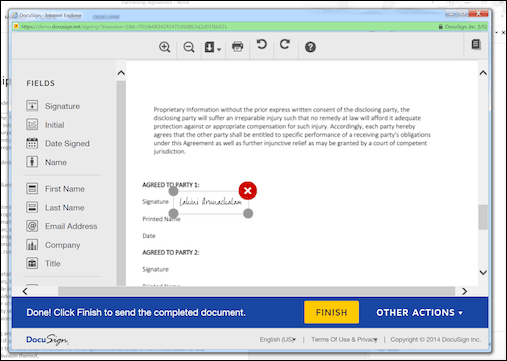Viewport: 507px width, 361px height.
Task: Click the zoom out magnifier icon
Action: click(189, 47)
